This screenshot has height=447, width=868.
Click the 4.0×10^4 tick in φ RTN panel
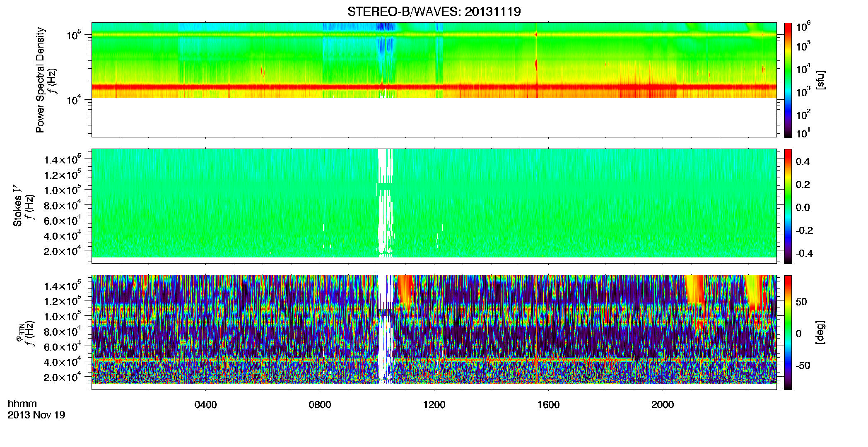(63, 362)
